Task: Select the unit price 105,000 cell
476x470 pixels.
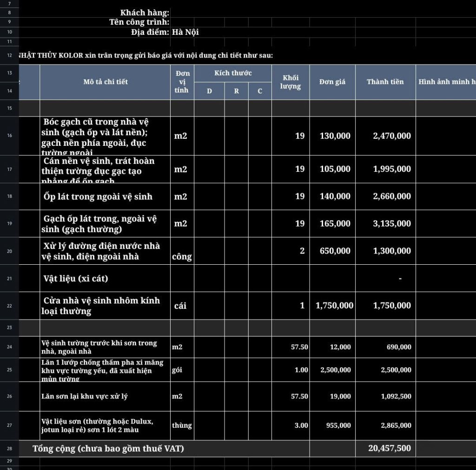Action: [x=332, y=169]
